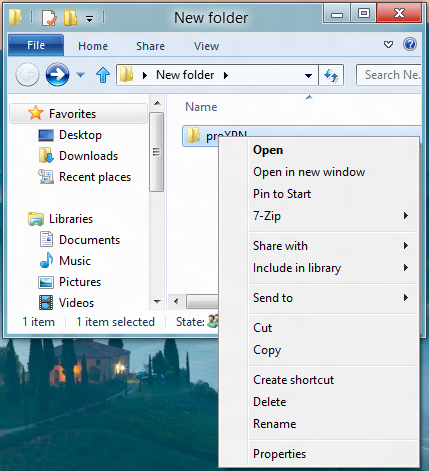Click the Downloads folder icon

point(46,155)
